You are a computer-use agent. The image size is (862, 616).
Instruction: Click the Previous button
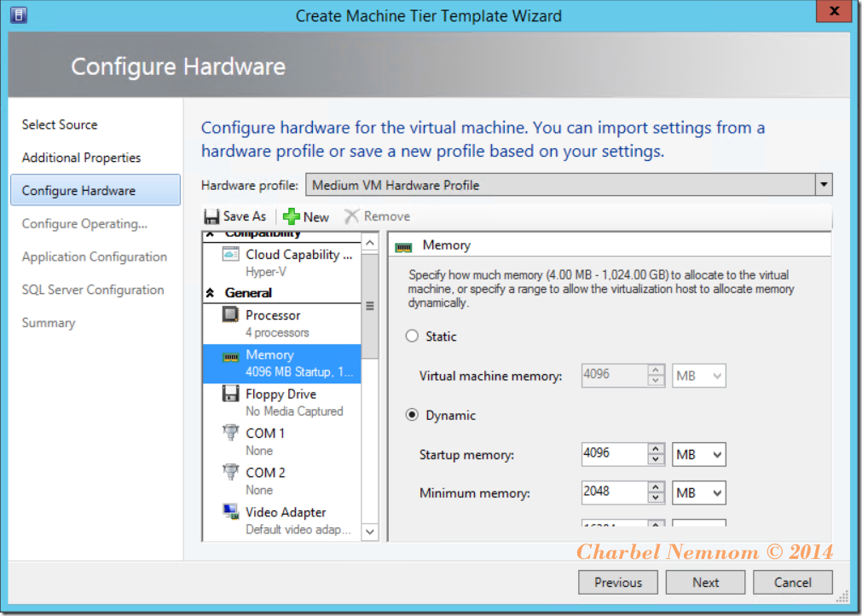pyautogui.click(x=618, y=583)
